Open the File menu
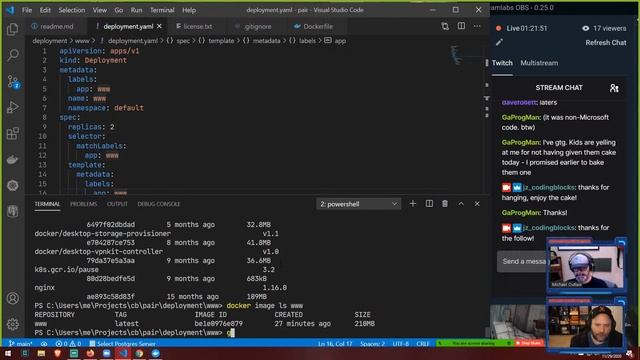 (27, 10)
